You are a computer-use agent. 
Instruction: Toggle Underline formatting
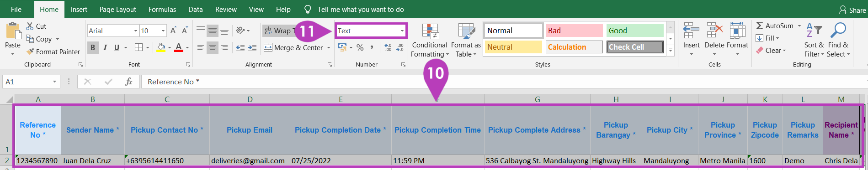117,47
